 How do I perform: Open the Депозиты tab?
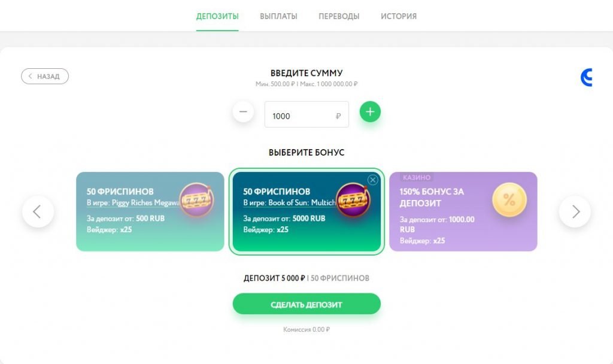pos(217,16)
